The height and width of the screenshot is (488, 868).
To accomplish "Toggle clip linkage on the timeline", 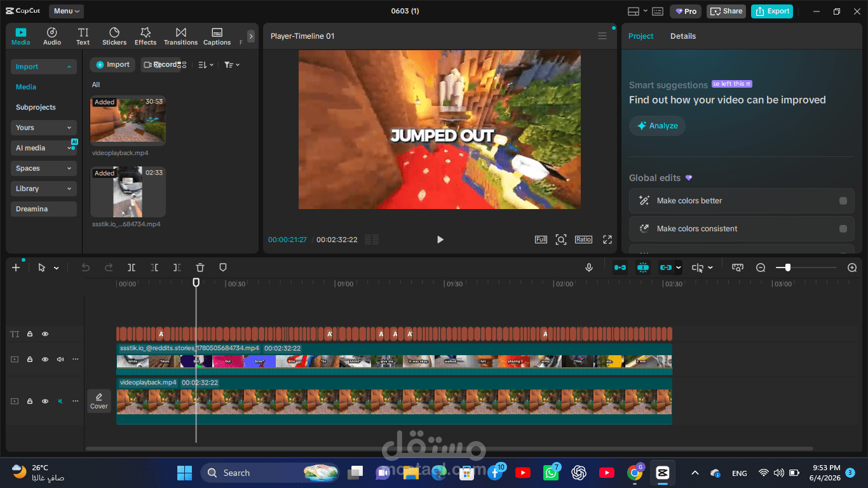I will point(665,268).
